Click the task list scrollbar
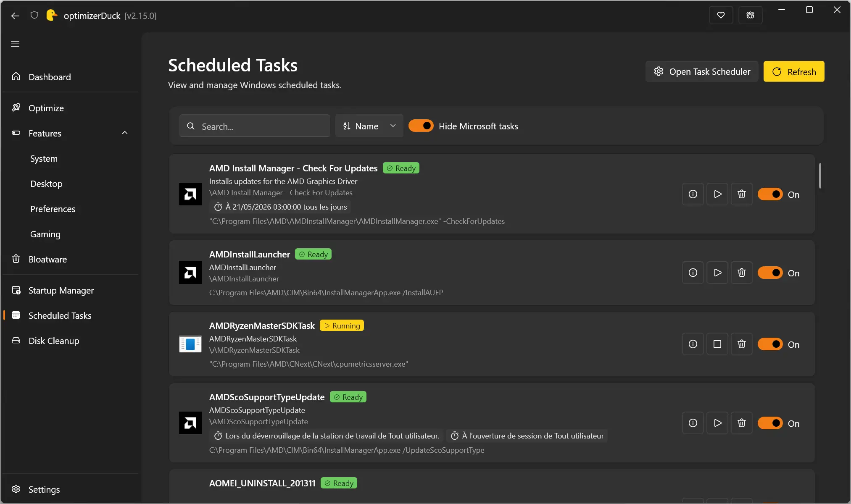 (820, 176)
